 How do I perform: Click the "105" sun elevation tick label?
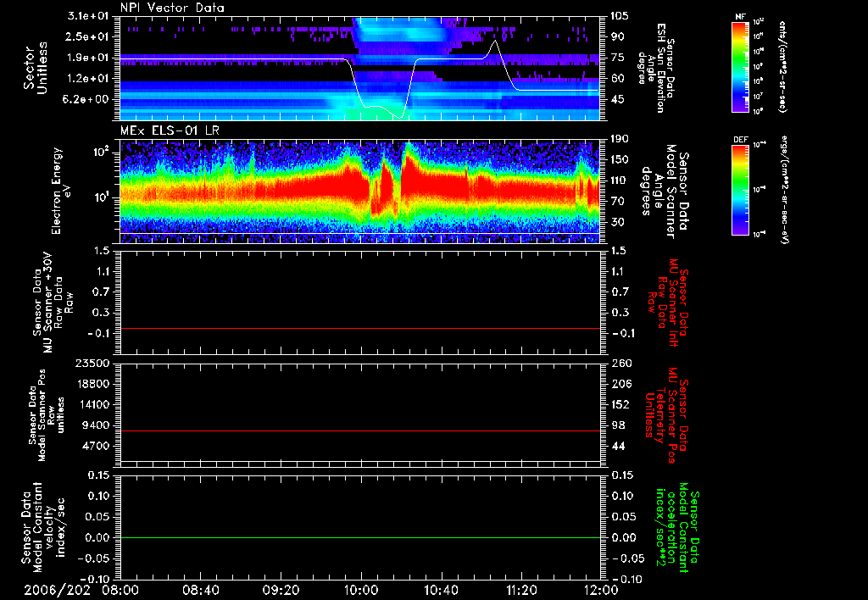620,16
